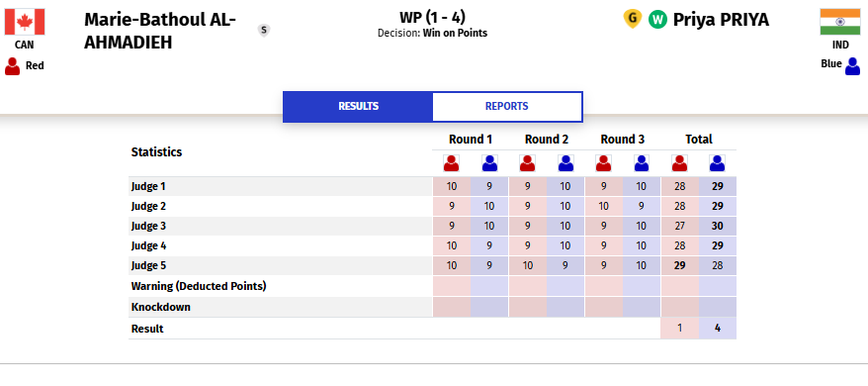This screenshot has height=386, width=868.
Task: Select the Judge 3 row label
Action: pos(148,227)
